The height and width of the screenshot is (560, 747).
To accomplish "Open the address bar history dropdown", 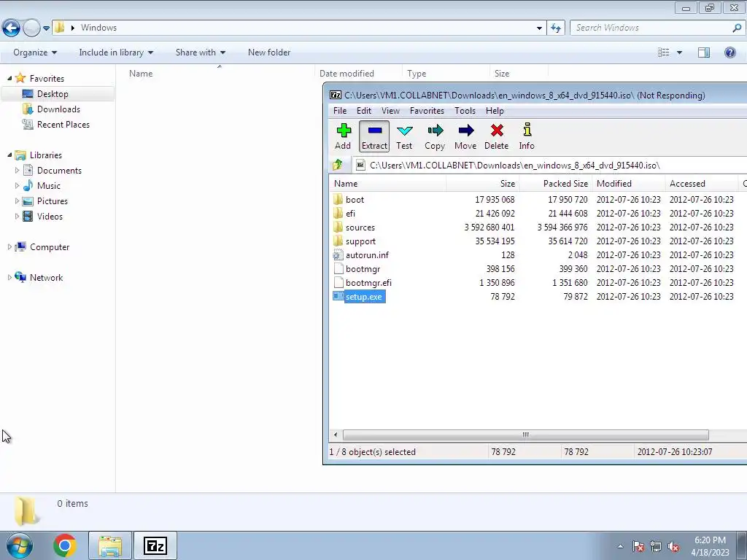I will 539,28.
